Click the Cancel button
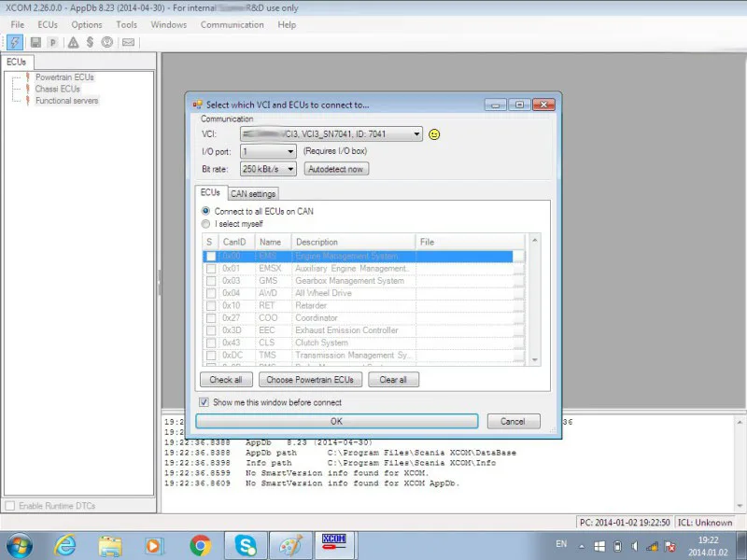The image size is (747, 560). (513, 422)
